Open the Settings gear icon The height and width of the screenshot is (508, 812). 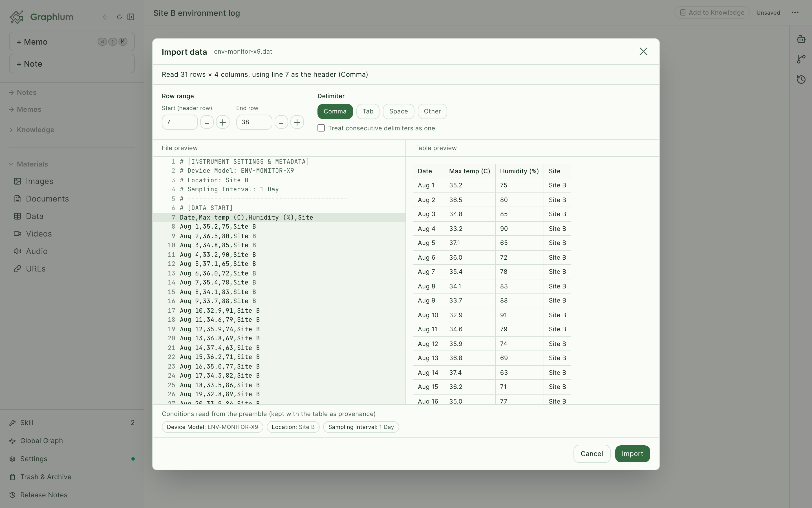[12, 459]
